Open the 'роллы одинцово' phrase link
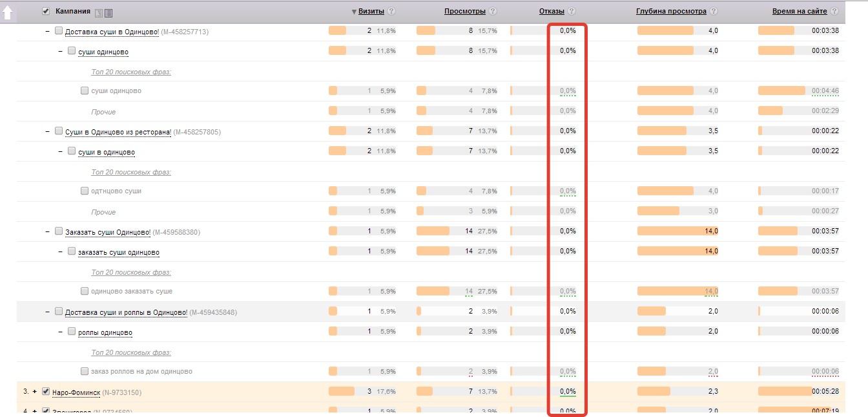868x417 pixels. (105, 332)
